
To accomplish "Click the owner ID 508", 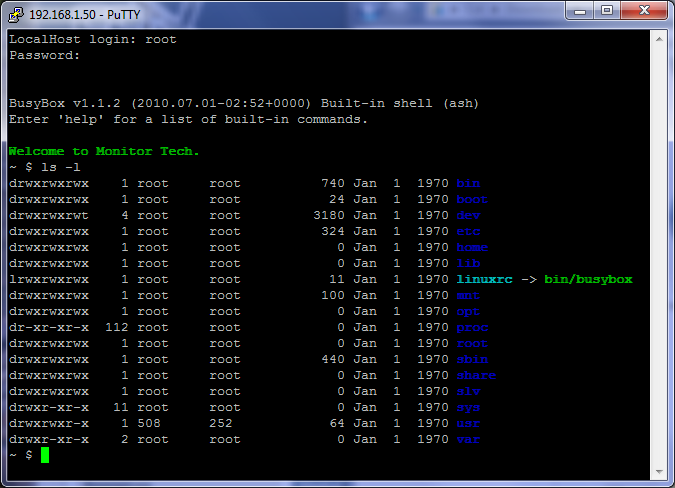I will tap(149, 424).
